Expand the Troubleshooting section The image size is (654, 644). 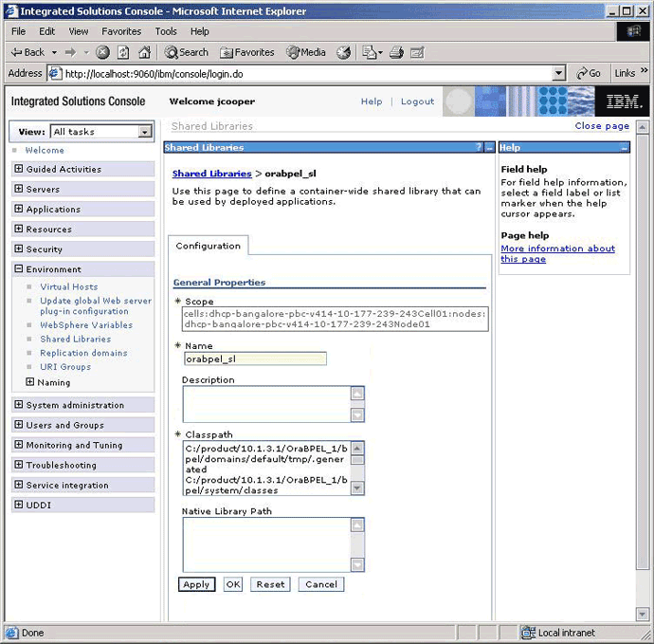(18, 465)
